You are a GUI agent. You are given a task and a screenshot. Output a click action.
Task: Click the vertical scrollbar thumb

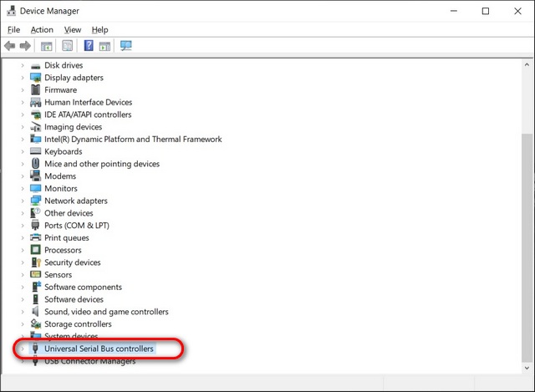tap(527, 247)
